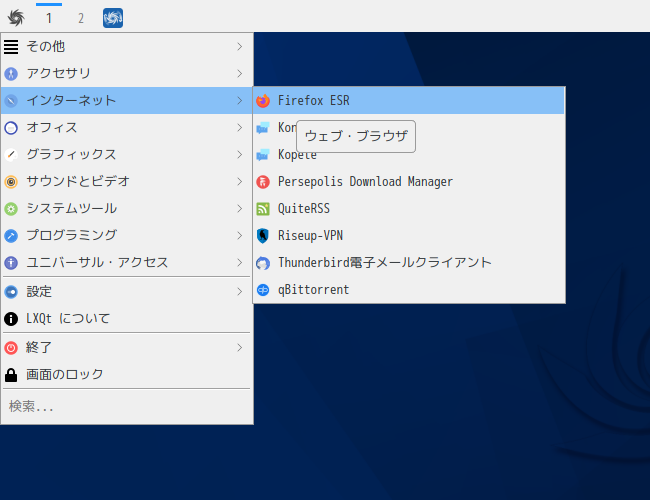Image resolution: width=650 pixels, height=500 pixels.
Task: Open the システムツール menu category
Action: 127,209
